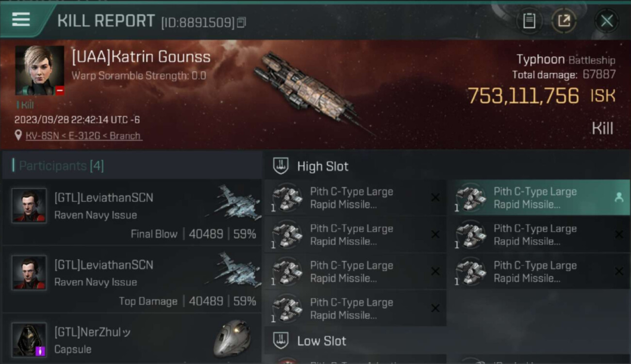Close the kill report window
Screen dimensions: 631x364
click(x=607, y=21)
